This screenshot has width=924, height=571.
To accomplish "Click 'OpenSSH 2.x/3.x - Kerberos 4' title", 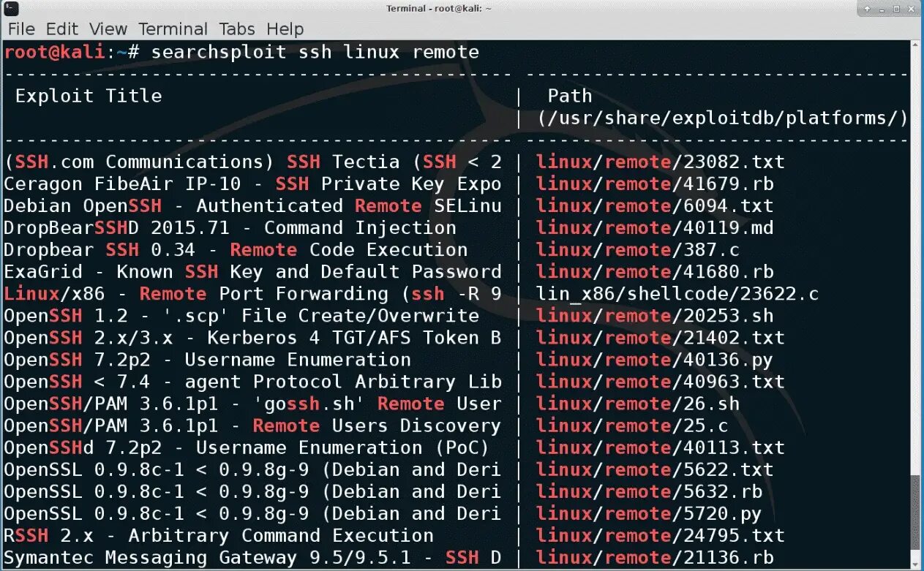I will point(253,338).
